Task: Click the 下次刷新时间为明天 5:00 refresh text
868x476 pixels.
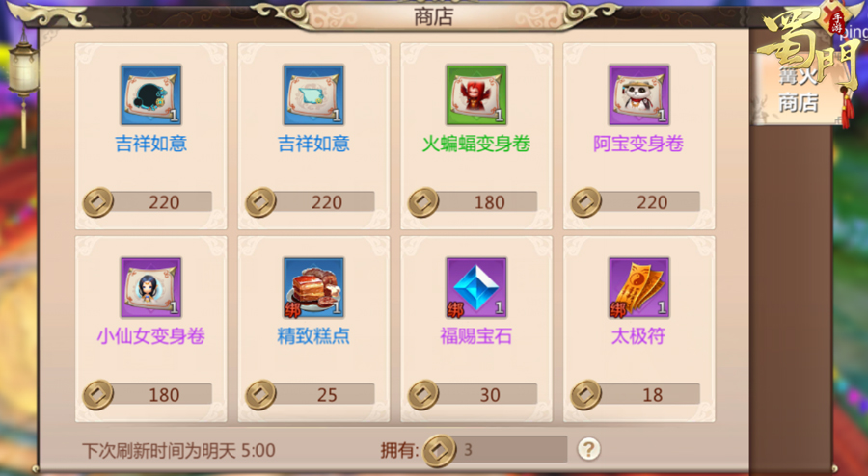Action: tap(178, 451)
